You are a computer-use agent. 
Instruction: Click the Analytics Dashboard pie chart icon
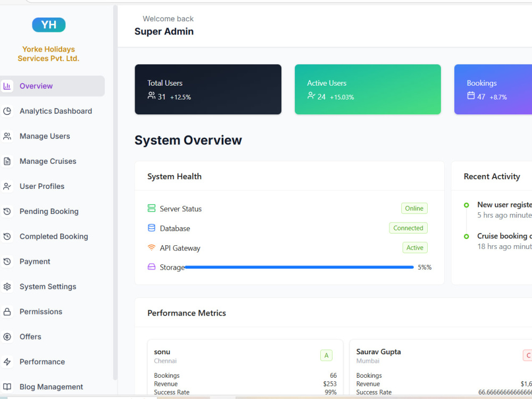7,111
